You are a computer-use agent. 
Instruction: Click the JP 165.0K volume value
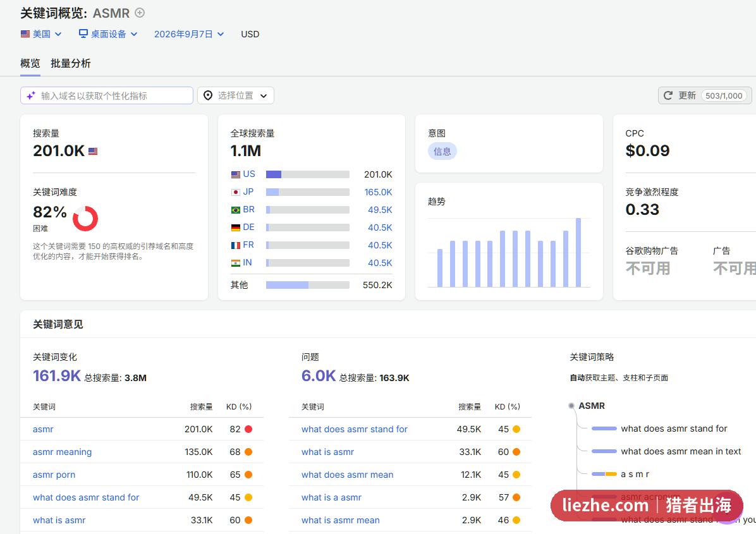tap(378, 192)
